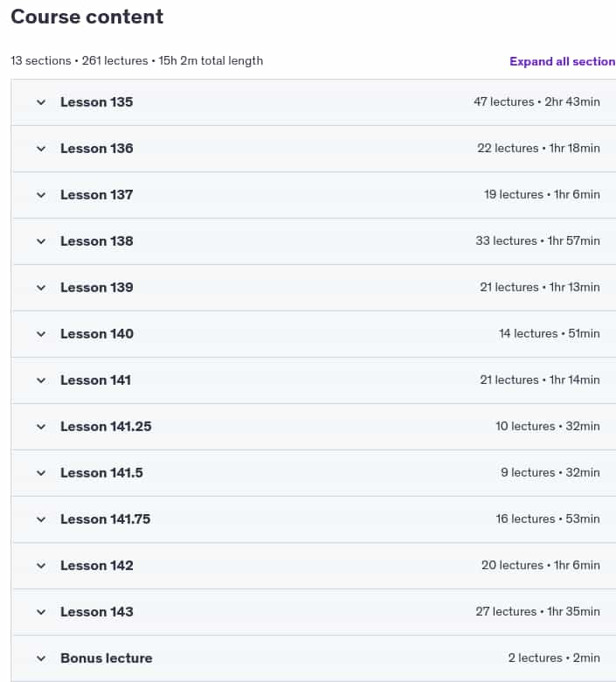Viewport: 616px width, 682px height.
Task: Click '33 lectures • 1hr 57min' text
Action: tap(537, 241)
